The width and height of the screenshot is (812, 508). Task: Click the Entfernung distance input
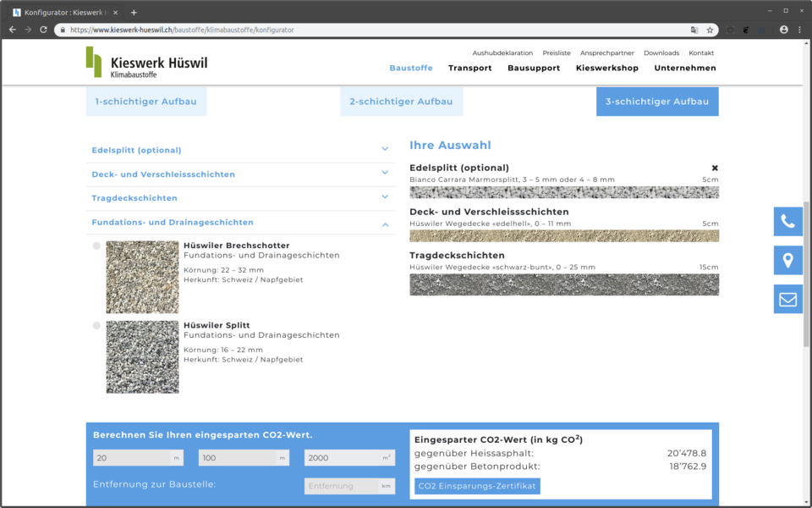(x=349, y=486)
